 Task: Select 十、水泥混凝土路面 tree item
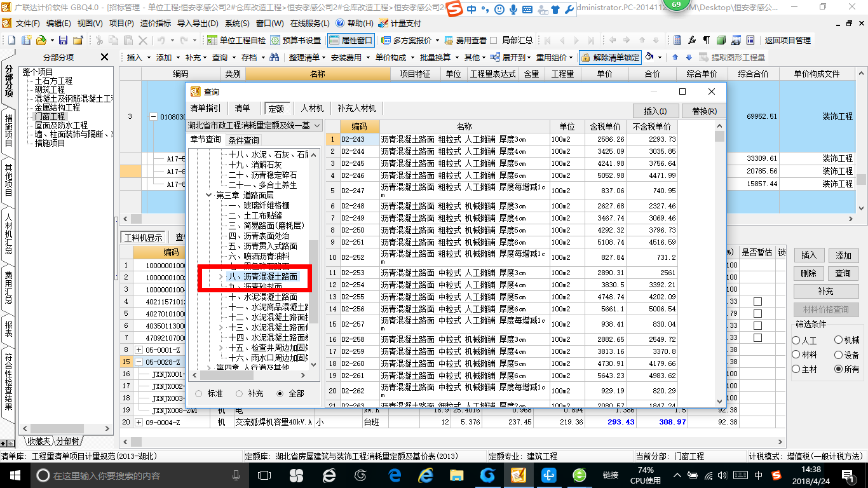(263, 297)
